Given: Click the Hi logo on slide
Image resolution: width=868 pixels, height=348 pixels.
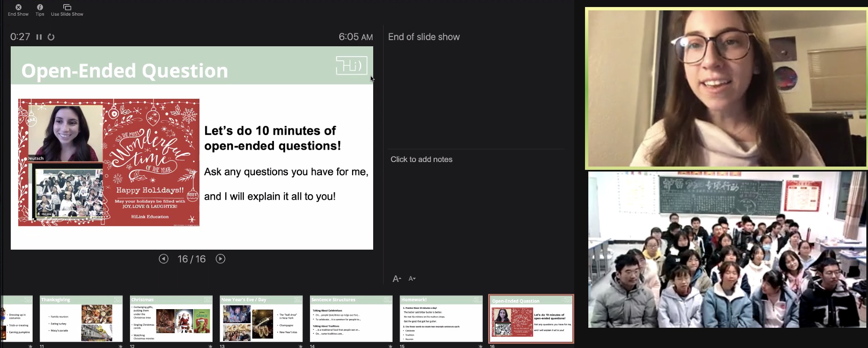Looking at the screenshot, I should coord(351,65).
